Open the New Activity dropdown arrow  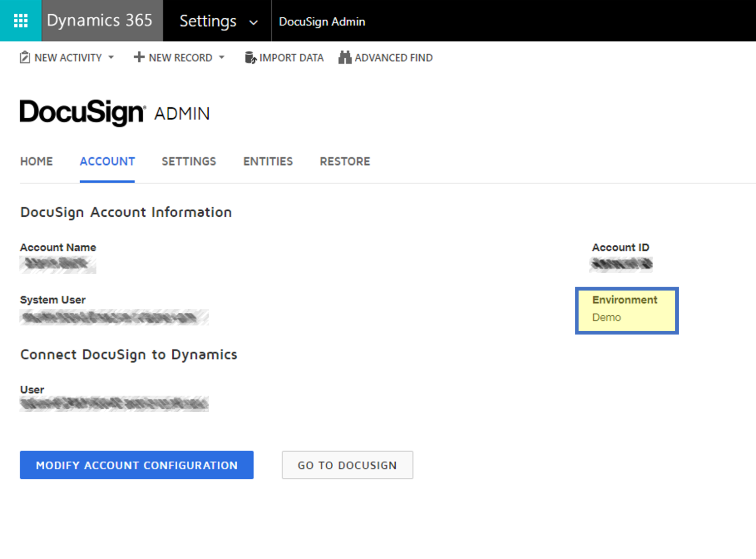[x=112, y=58]
